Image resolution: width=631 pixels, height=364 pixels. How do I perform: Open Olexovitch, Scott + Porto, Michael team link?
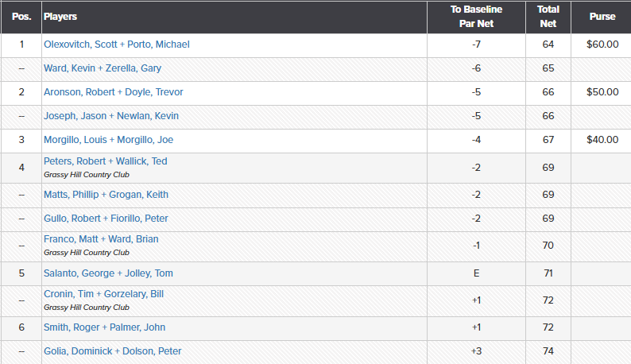pyautogui.click(x=116, y=45)
